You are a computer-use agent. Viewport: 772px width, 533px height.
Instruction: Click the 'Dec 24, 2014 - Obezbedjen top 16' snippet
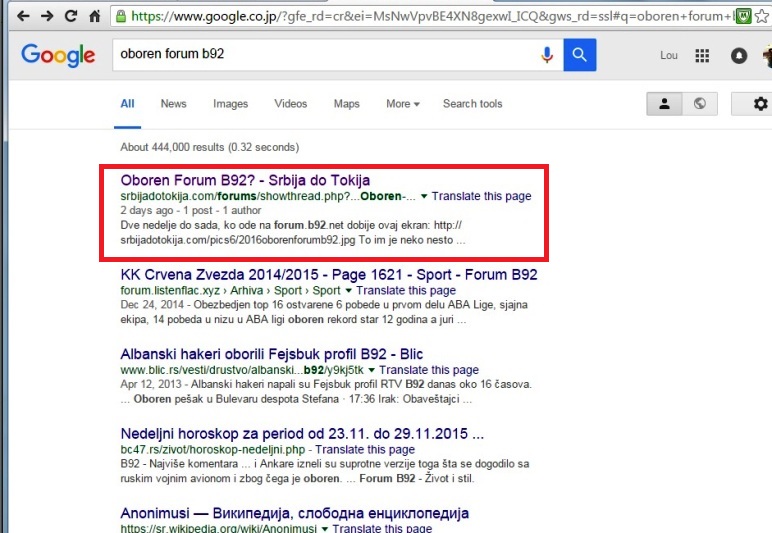click(x=323, y=312)
